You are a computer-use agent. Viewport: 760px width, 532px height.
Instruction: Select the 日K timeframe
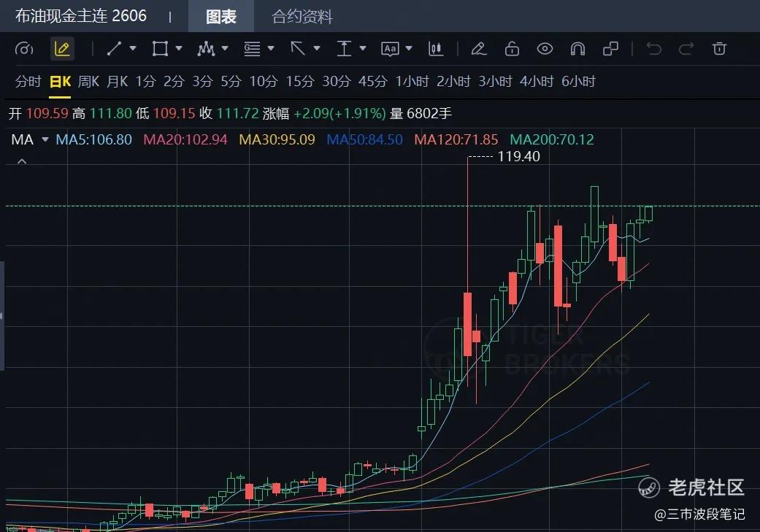[60, 82]
